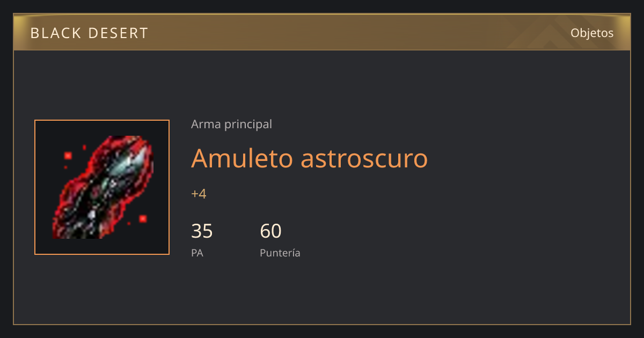Click the +4 enhancement level
The width and height of the screenshot is (644, 338).
click(x=199, y=194)
